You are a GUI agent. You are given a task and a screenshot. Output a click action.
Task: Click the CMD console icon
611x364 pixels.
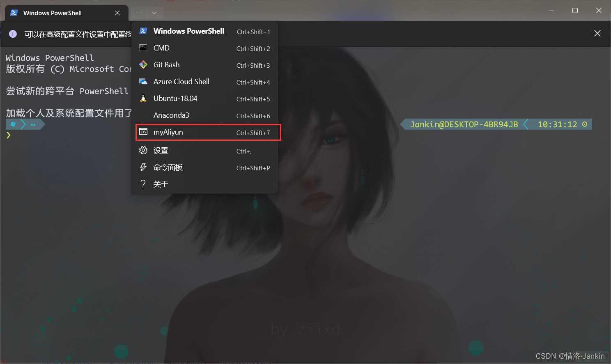click(x=143, y=48)
